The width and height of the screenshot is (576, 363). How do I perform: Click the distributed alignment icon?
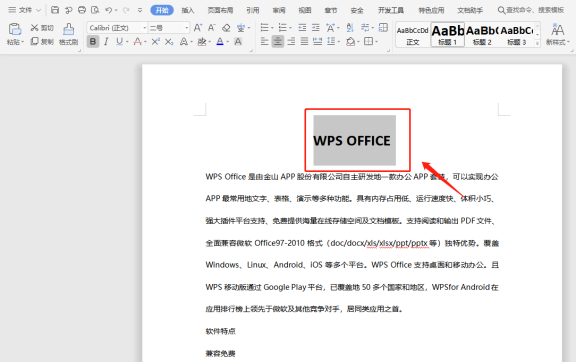pos(317,42)
